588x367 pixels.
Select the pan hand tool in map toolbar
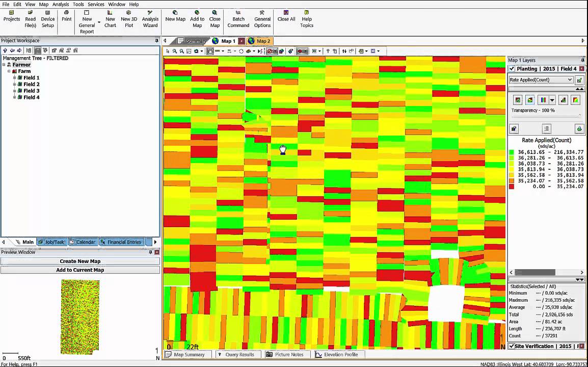210,51
